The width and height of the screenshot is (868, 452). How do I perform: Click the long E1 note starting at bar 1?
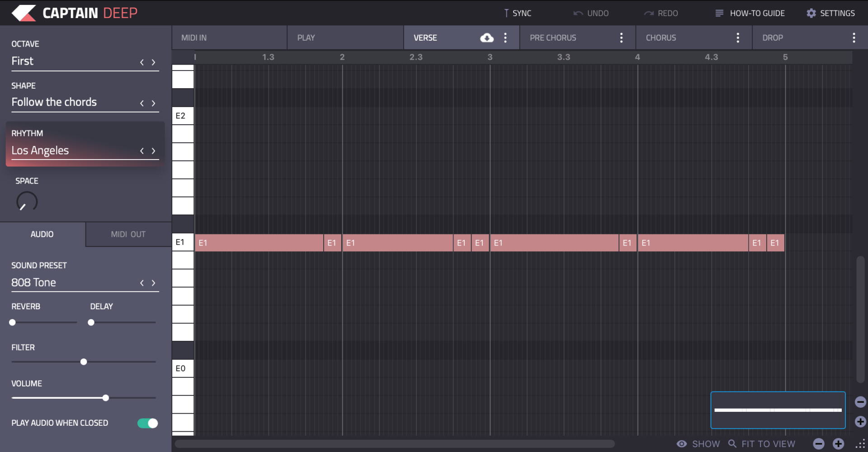[x=258, y=243]
